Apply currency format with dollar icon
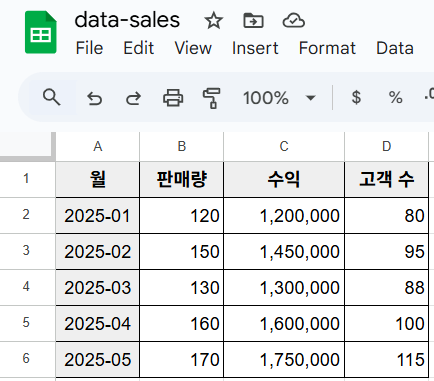The width and height of the screenshot is (434, 381). (356, 98)
